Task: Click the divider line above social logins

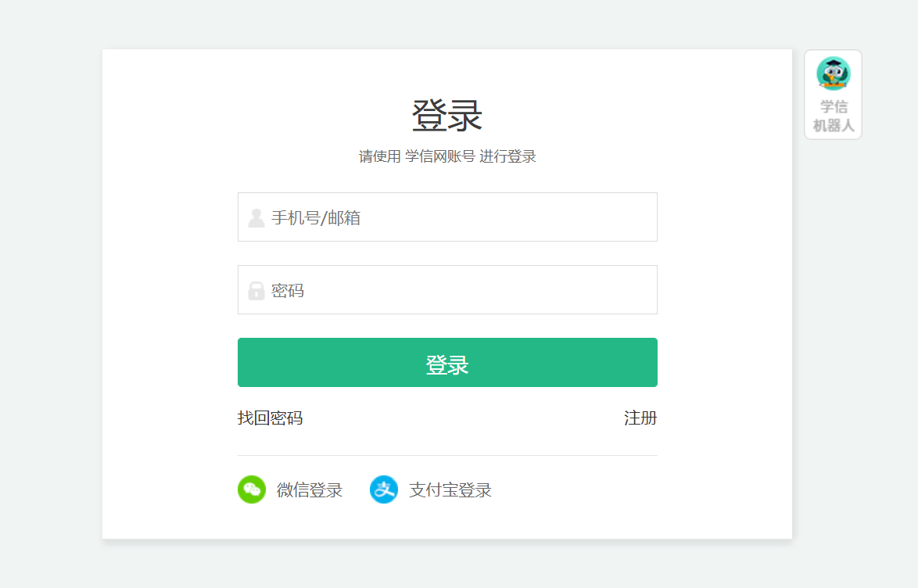Action: 447,455
